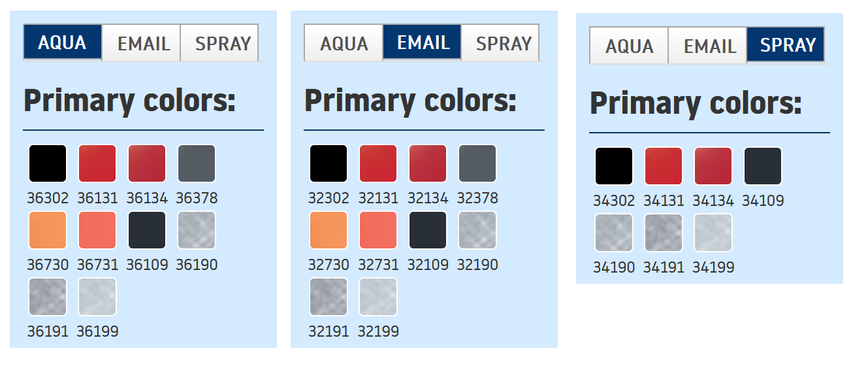Select orange color swatch 36730
This screenshot has height=370, width=868.
48,230
